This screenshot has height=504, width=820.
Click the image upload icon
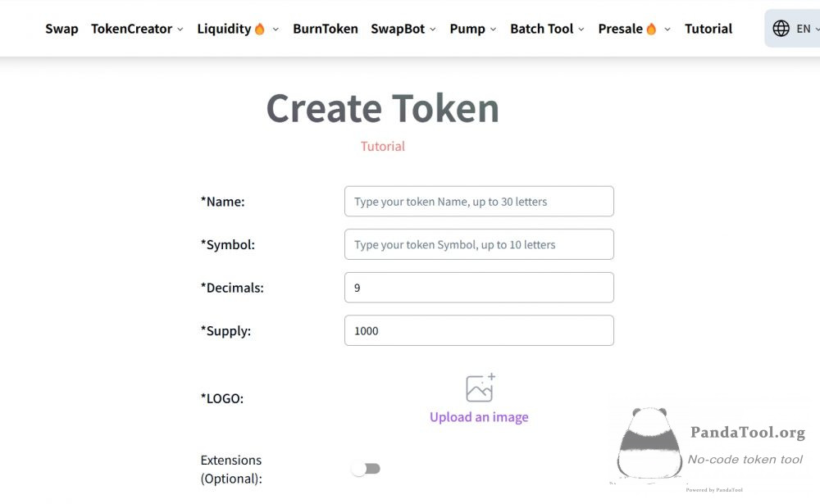[x=480, y=388]
